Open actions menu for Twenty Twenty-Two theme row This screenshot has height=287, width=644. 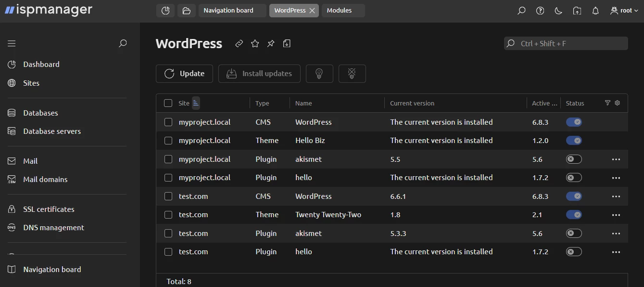click(616, 215)
